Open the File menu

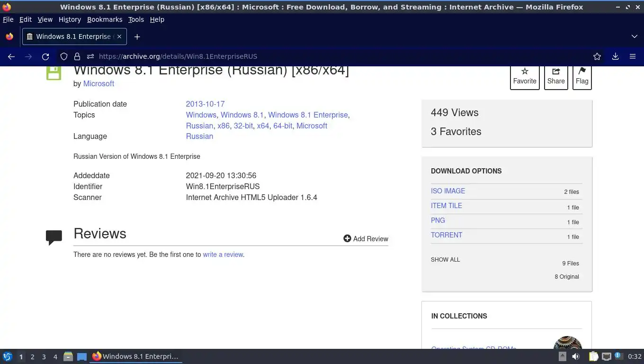click(8, 19)
